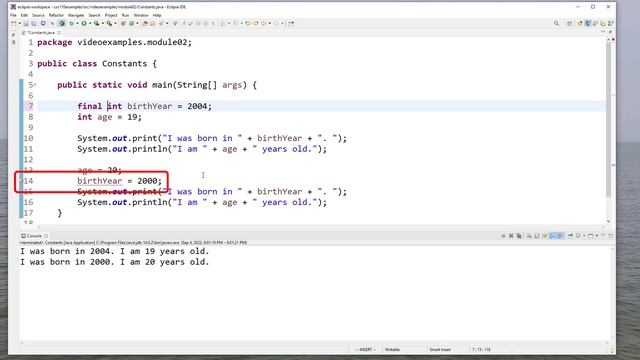Open the Navigate menu
The image size is (640, 360).
76,15
